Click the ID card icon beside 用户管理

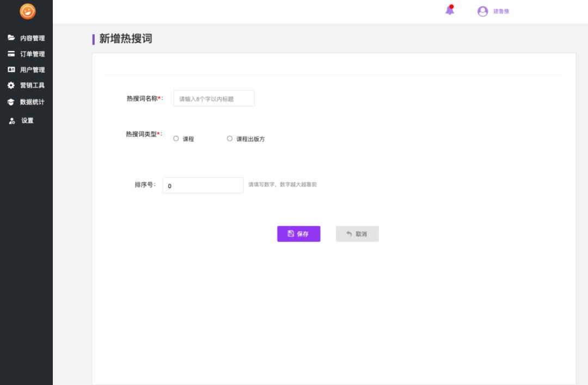pos(11,70)
